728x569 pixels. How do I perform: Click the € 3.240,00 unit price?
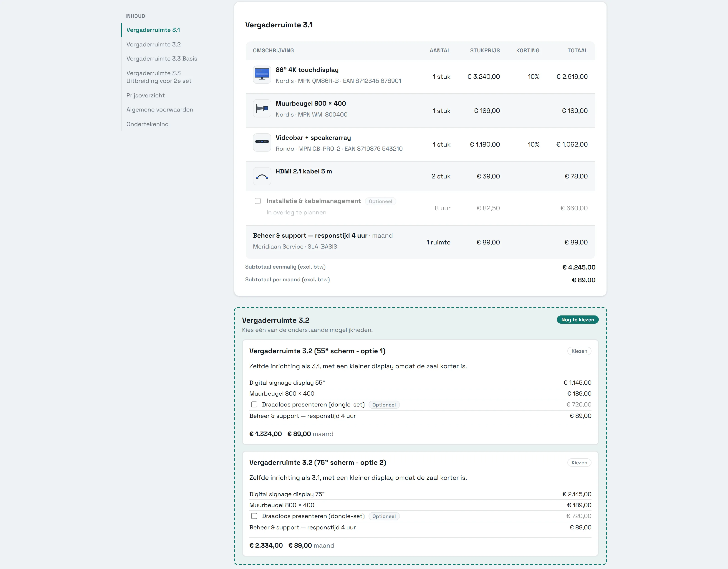click(483, 77)
